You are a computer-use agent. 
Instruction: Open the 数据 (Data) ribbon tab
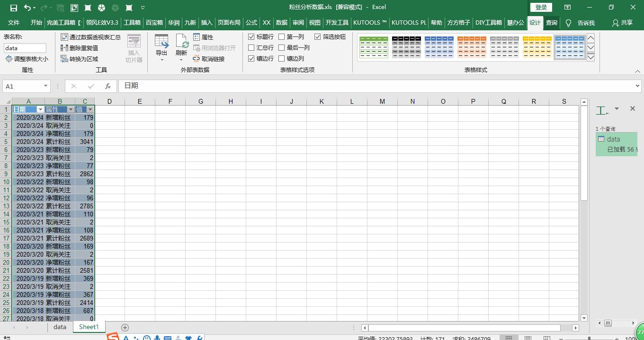(x=282, y=22)
